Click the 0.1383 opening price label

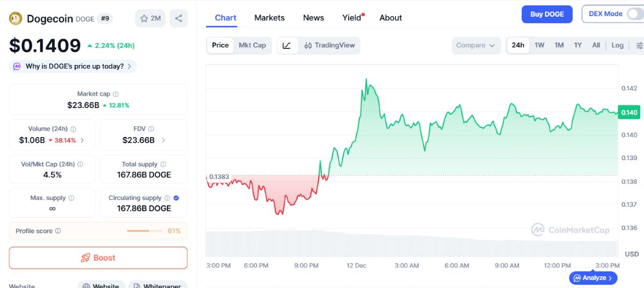[218, 177]
